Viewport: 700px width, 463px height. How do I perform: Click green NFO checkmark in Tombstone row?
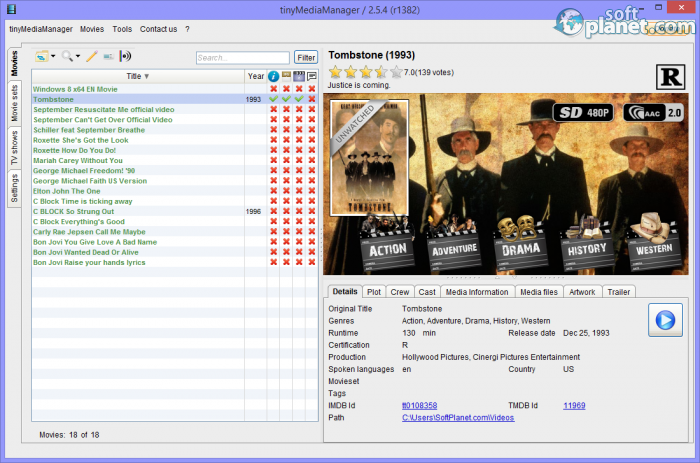[x=273, y=99]
